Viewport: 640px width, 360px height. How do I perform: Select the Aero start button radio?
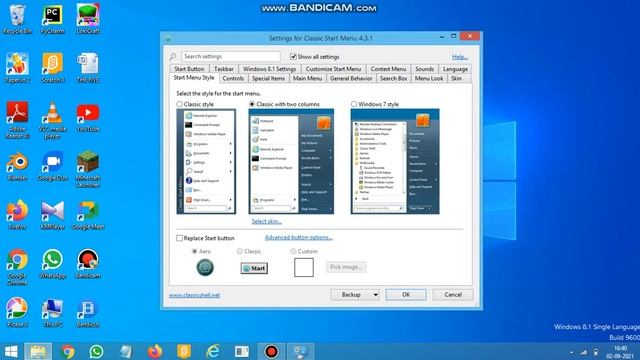point(195,251)
